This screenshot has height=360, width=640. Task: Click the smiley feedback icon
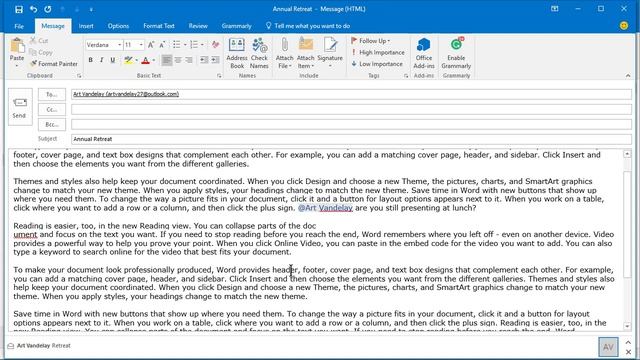tap(624, 26)
